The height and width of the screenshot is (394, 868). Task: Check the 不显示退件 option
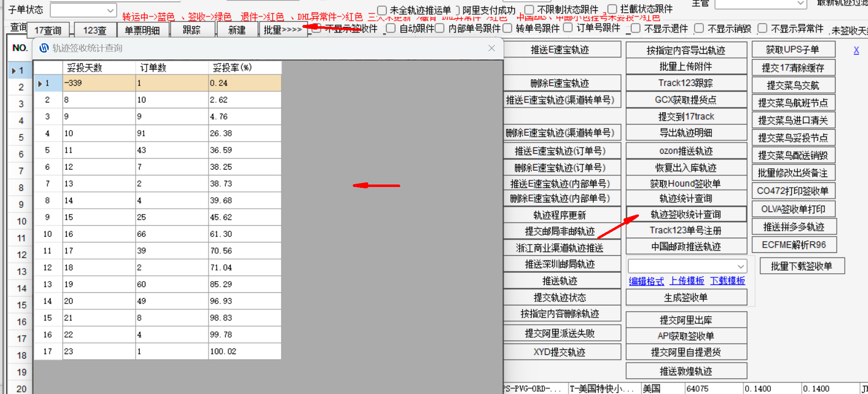click(636, 28)
